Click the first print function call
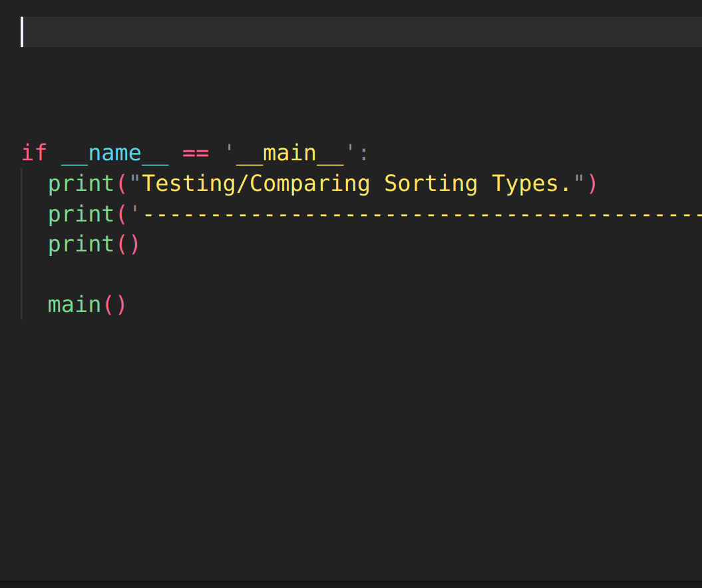 [81, 184]
